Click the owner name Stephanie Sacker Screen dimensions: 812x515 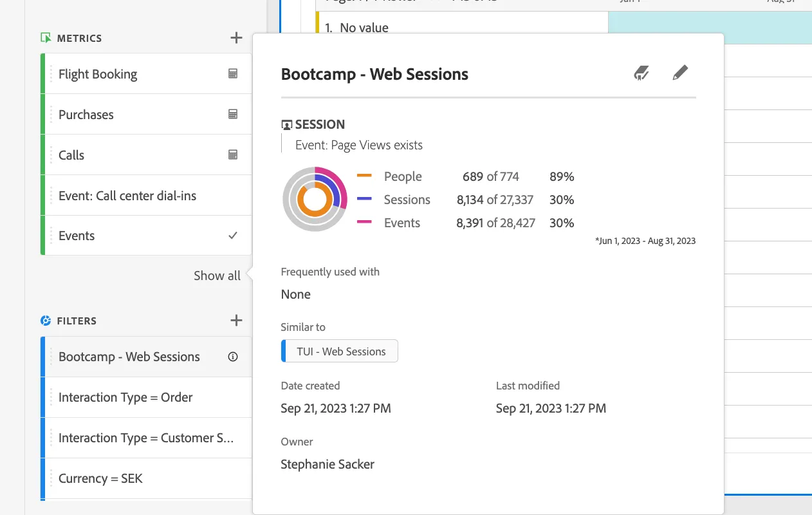point(328,464)
